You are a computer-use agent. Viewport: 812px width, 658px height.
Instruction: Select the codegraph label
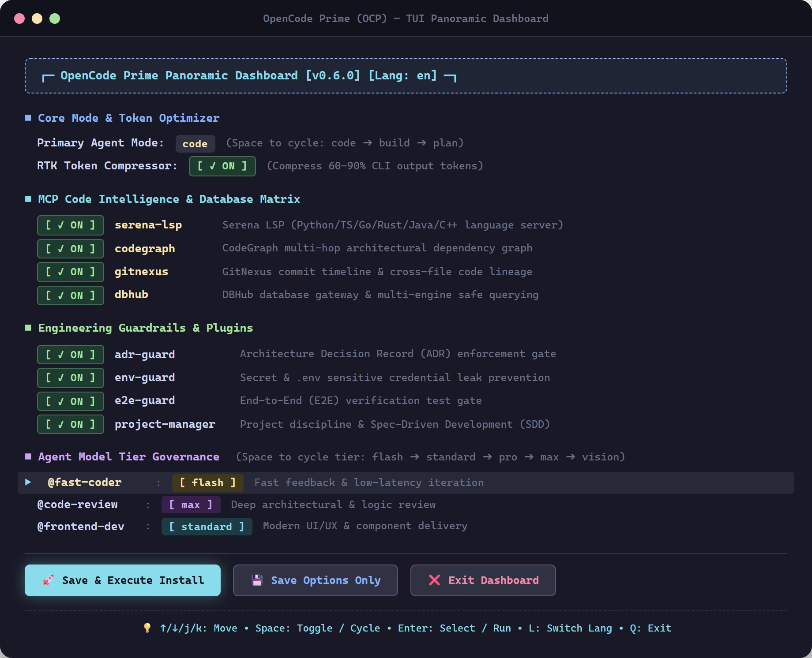point(145,249)
